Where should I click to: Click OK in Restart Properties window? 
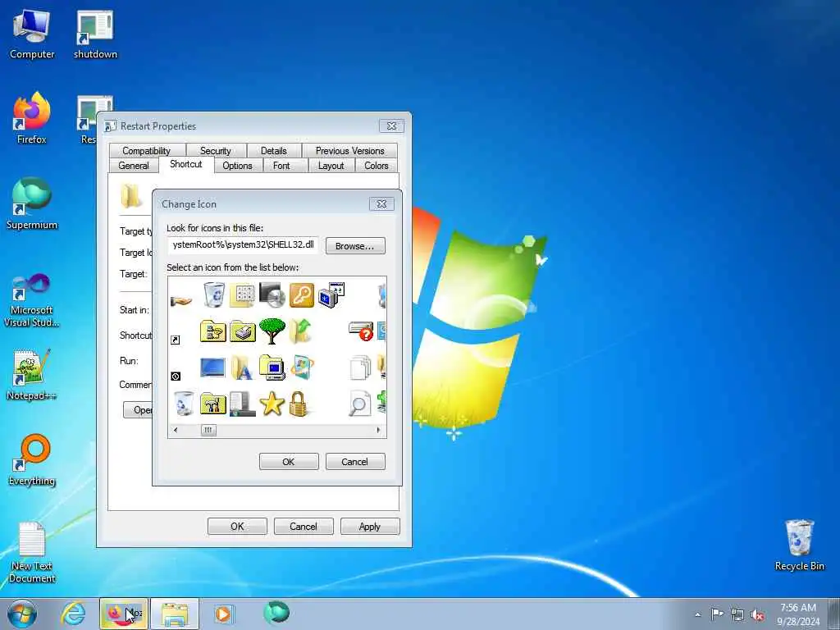(x=237, y=527)
